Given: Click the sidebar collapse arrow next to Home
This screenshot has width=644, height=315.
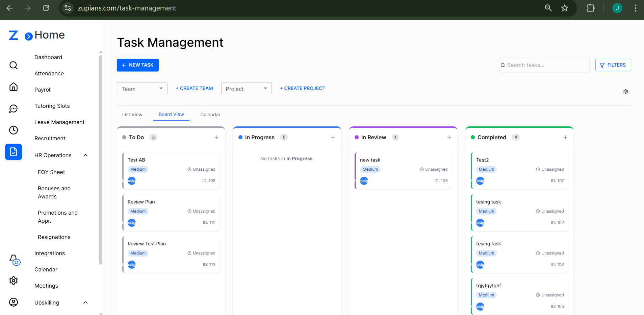Looking at the screenshot, I should 29,37.
